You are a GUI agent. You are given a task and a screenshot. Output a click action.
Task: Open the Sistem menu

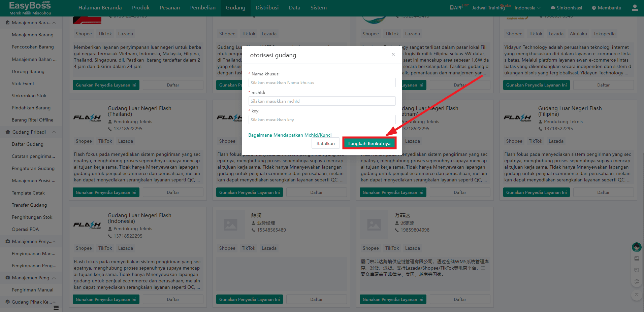[x=319, y=7]
